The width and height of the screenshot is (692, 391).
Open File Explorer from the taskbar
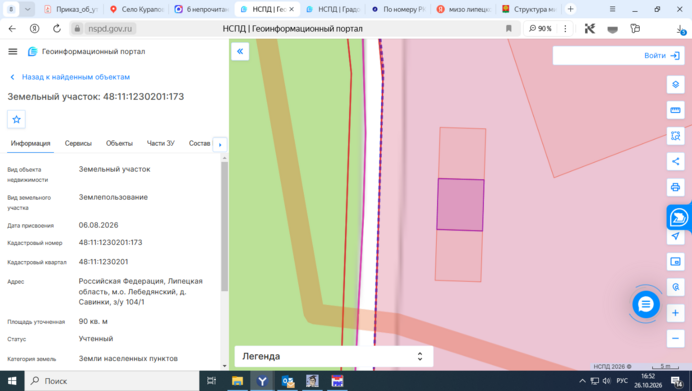pos(237,381)
